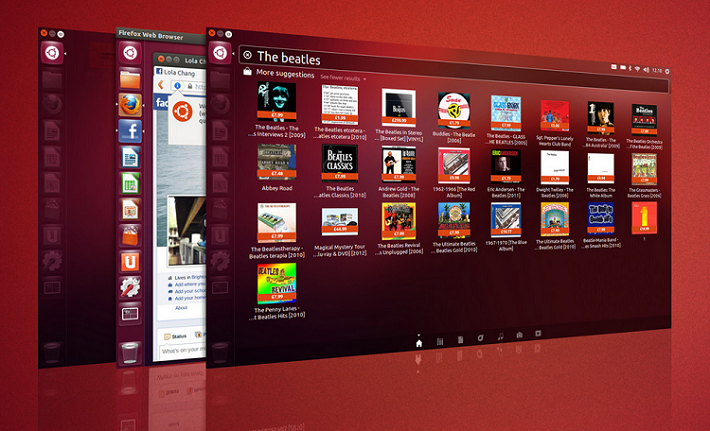
Task: Open the messaging envelope indicator in the top panel
Action: click(x=614, y=67)
